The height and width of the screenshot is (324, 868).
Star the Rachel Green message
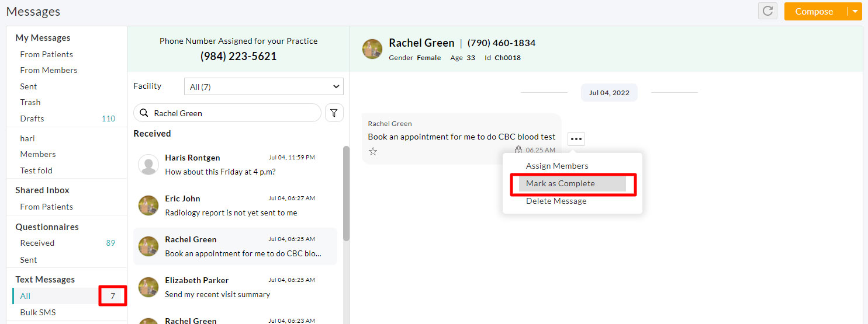[373, 151]
